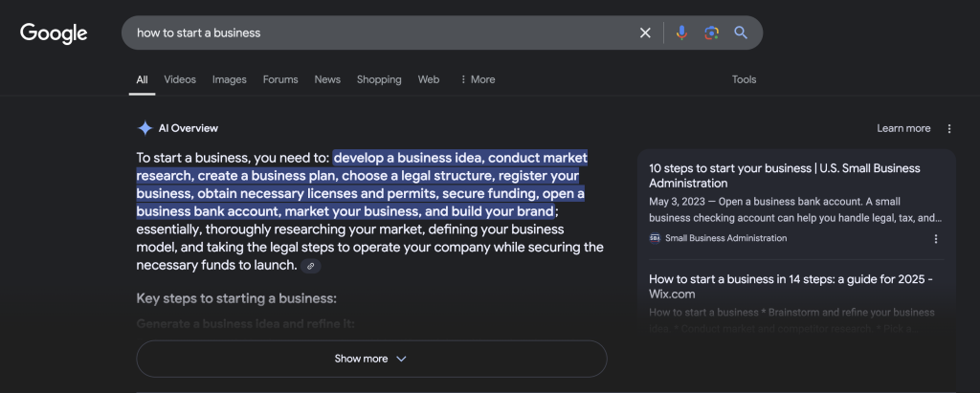This screenshot has height=393, width=980.
Task: Click the 'Small Business Administration' source name
Action: click(x=725, y=238)
